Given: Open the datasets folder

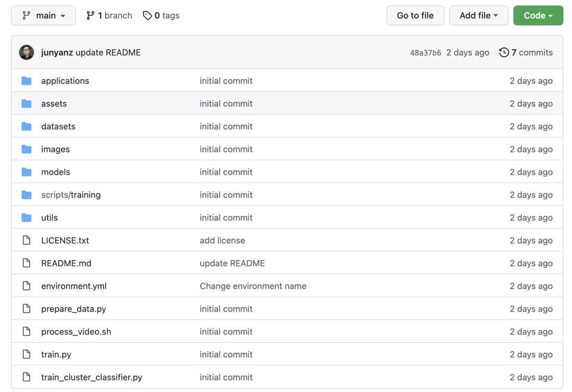Looking at the screenshot, I should tap(58, 126).
